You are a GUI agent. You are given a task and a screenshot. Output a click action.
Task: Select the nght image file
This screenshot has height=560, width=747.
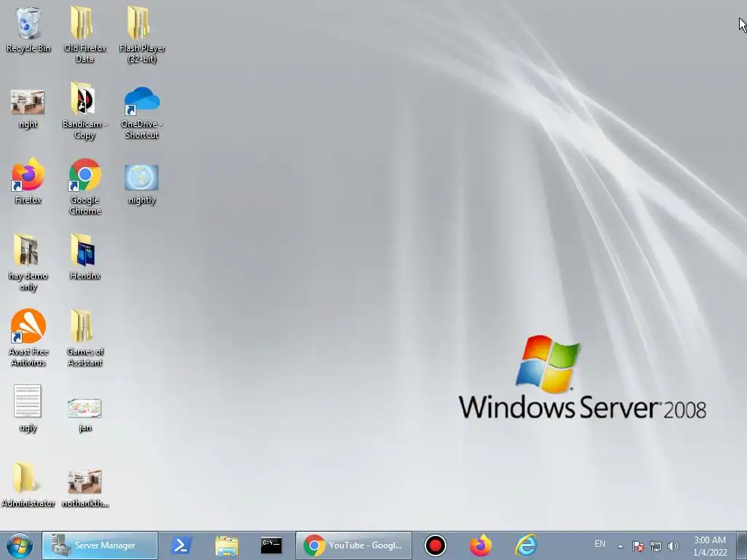click(28, 109)
